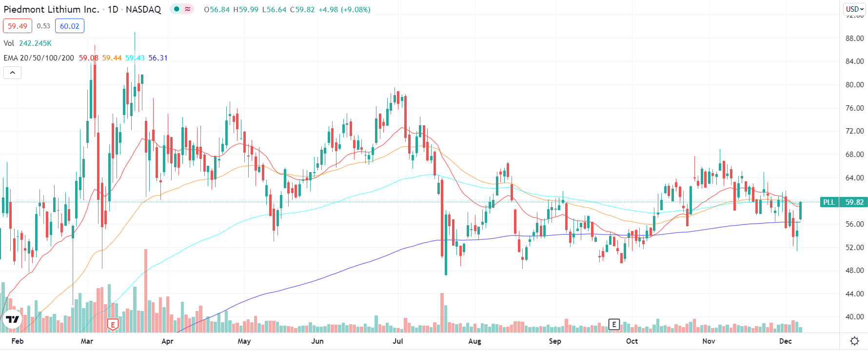Click the Mar label on time axis

(x=87, y=341)
